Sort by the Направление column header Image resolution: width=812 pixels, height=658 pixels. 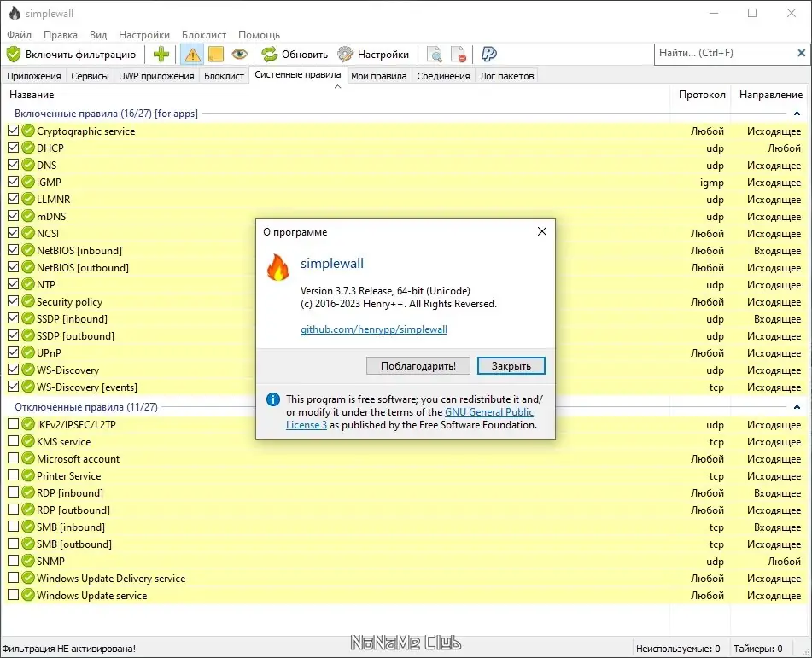(x=770, y=94)
